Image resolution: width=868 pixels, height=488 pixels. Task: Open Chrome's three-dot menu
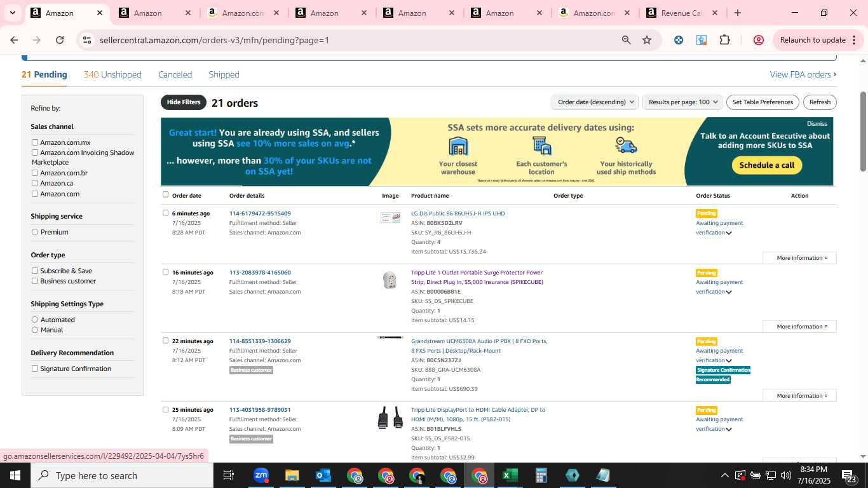pyautogui.click(x=853, y=40)
